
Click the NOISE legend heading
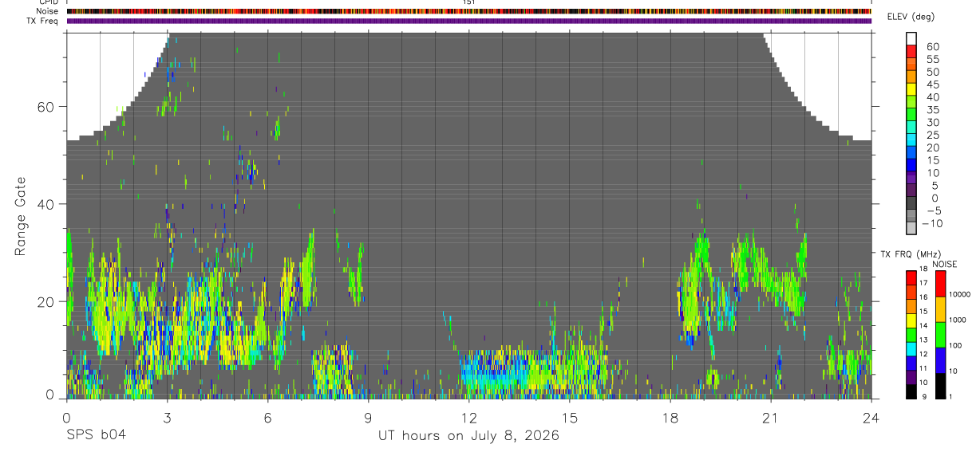[x=945, y=264]
